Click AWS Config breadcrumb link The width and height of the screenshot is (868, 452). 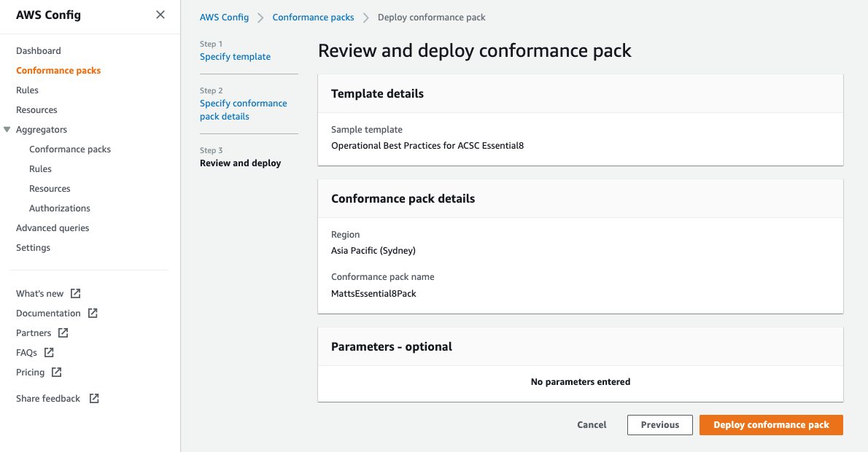(224, 17)
